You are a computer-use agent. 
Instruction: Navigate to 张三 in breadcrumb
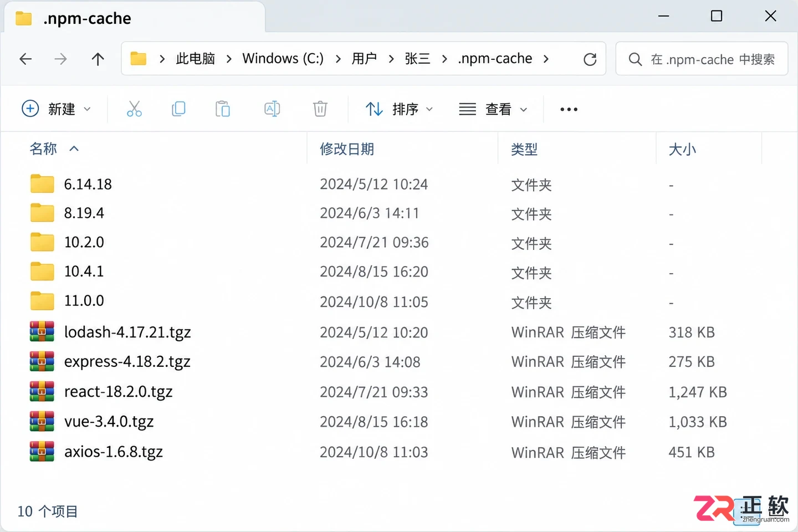[417, 59]
